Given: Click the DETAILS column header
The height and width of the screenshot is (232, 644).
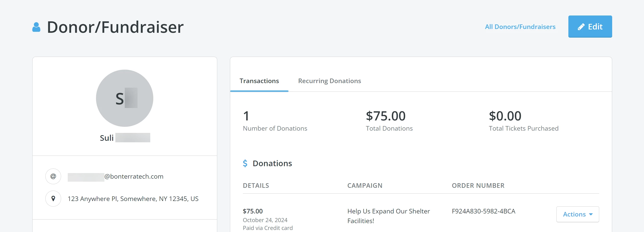Looking at the screenshot, I should [256, 185].
